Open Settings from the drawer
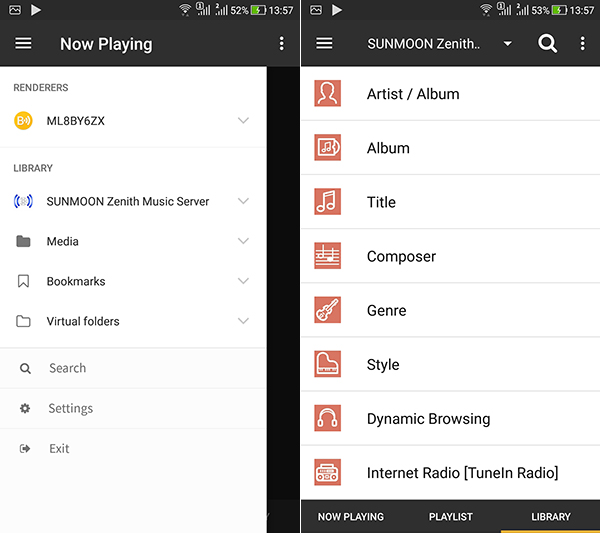Image resolution: width=600 pixels, height=533 pixels. pyautogui.click(x=133, y=408)
